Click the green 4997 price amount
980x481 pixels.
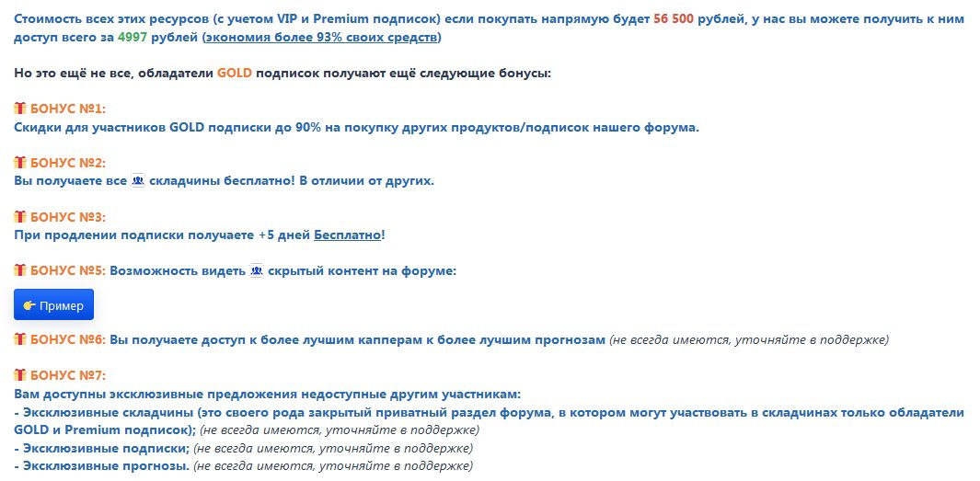(133, 38)
